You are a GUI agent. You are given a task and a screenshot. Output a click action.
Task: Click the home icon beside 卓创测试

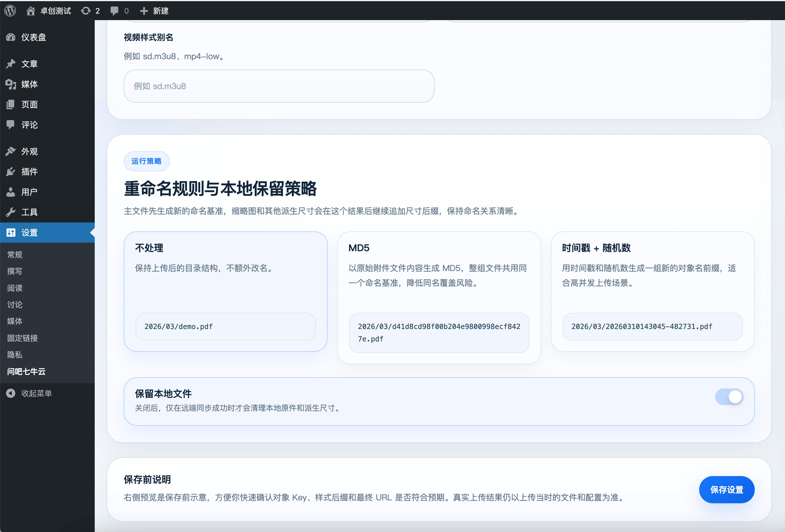click(30, 11)
